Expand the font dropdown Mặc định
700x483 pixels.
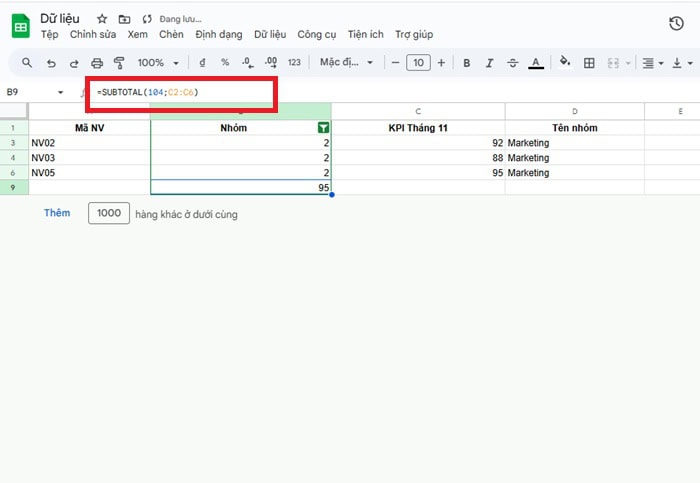345,63
